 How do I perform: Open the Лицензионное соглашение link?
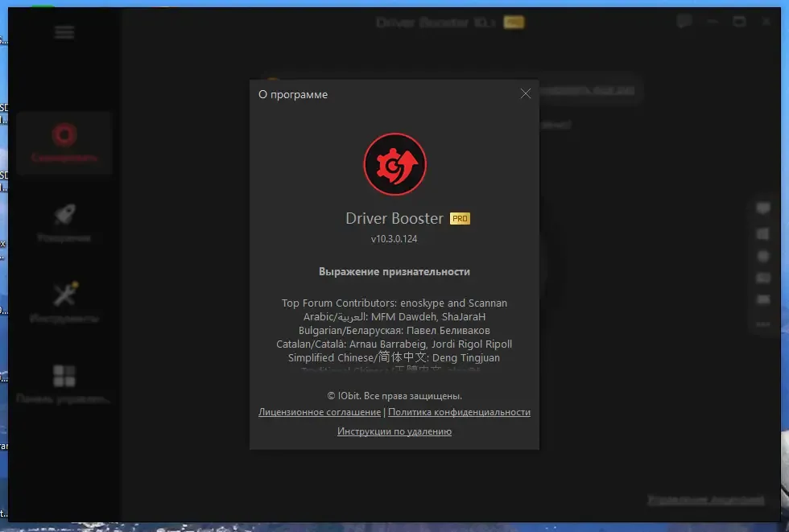pyautogui.click(x=320, y=412)
